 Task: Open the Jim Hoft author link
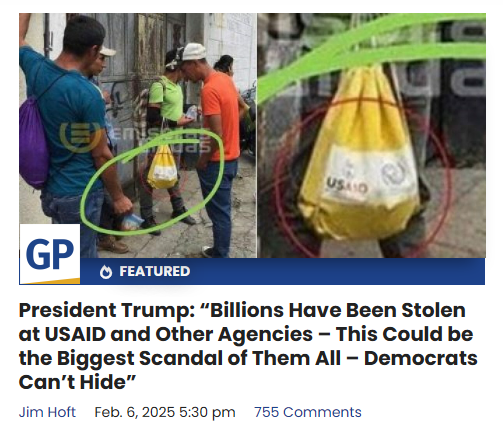[47, 412]
